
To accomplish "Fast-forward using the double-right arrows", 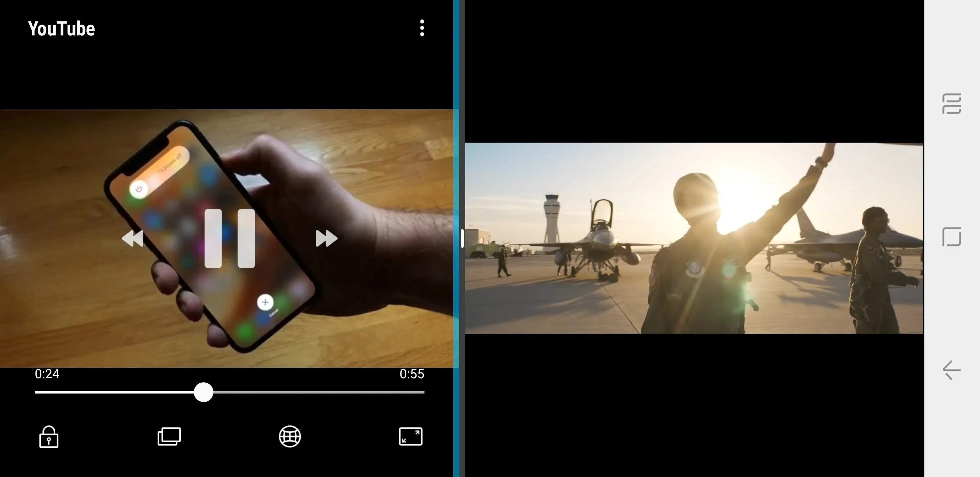I will 326,238.
